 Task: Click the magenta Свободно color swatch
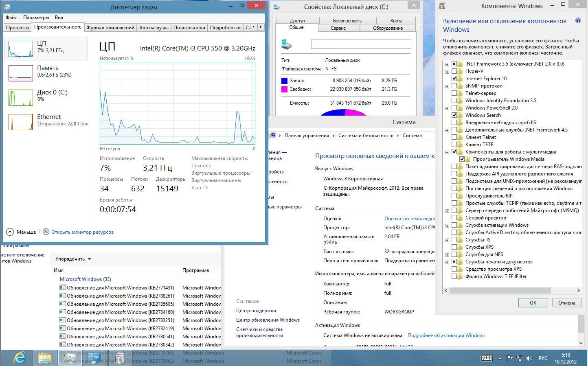284,89
